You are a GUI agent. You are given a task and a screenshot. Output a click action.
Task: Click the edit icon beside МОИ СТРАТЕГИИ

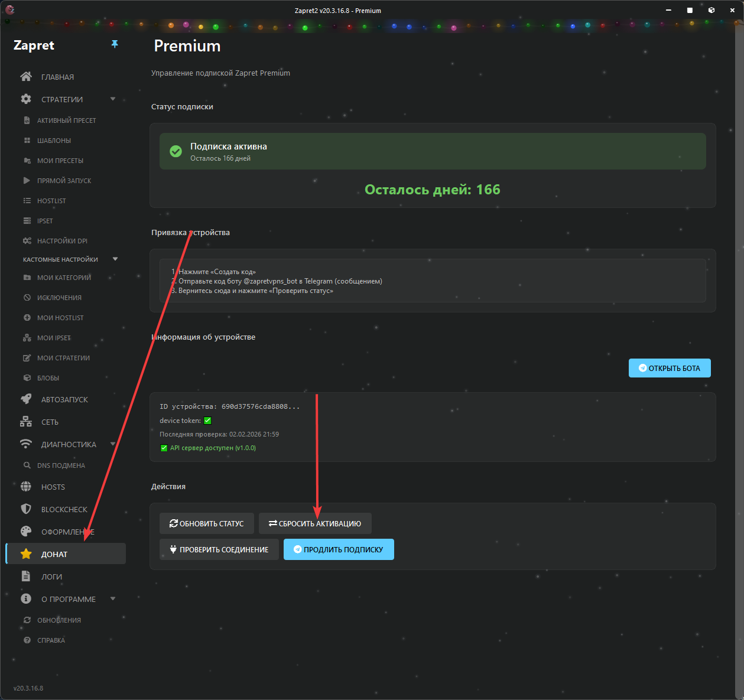[x=27, y=358]
